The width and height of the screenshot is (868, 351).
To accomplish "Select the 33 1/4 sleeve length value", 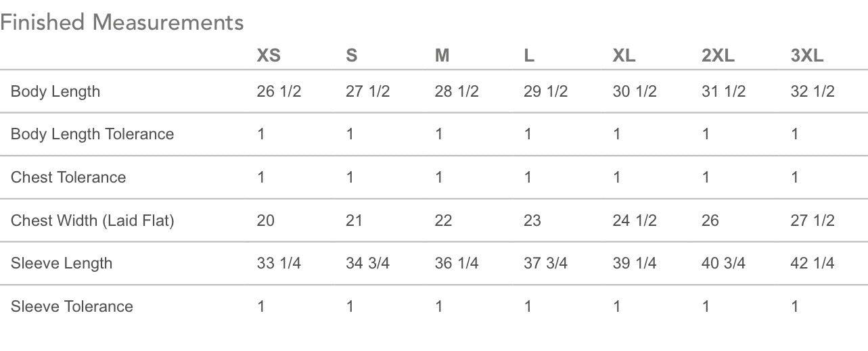I will click(x=279, y=263).
